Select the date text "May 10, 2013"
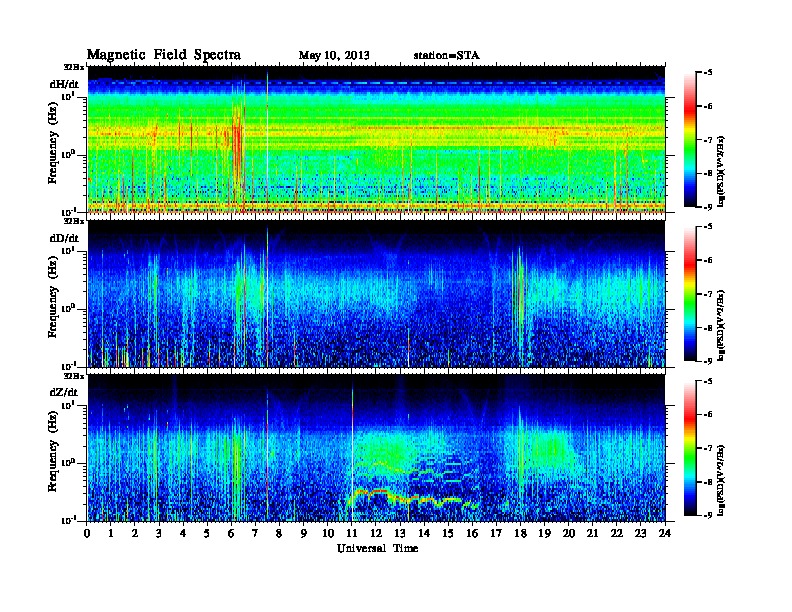The width and height of the screenshot is (792, 612). 334,55
